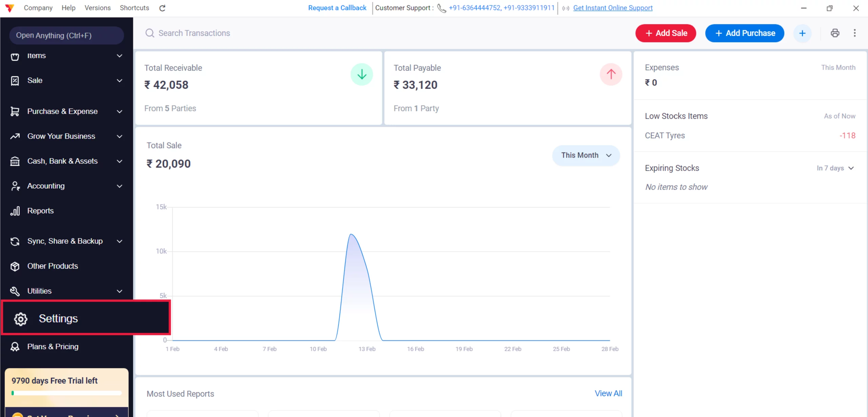This screenshot has width=868, height=417.
Task: Click the Add Sale button
Action: [666, 33]
